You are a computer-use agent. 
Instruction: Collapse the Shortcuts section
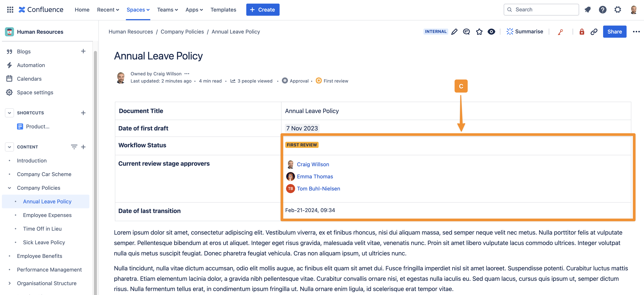[x=9, y=113]
